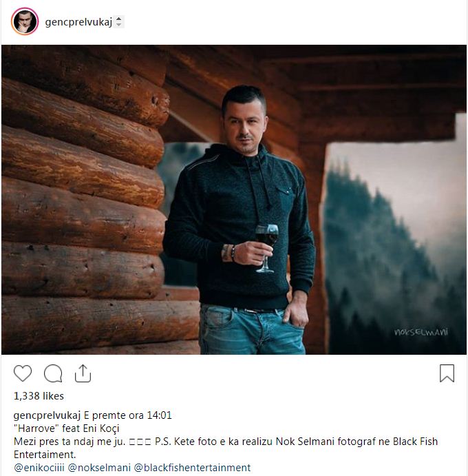
Task: Open the @blackfishentertainment mention link
Action: click(x=192, y=468)
